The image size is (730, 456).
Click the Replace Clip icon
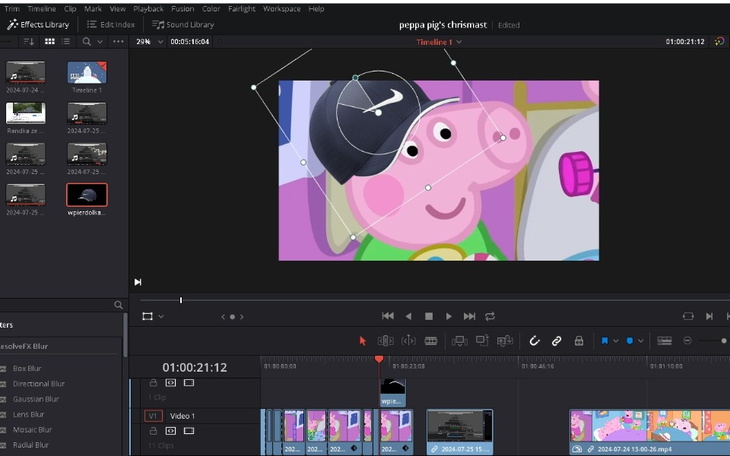point(505,341)
